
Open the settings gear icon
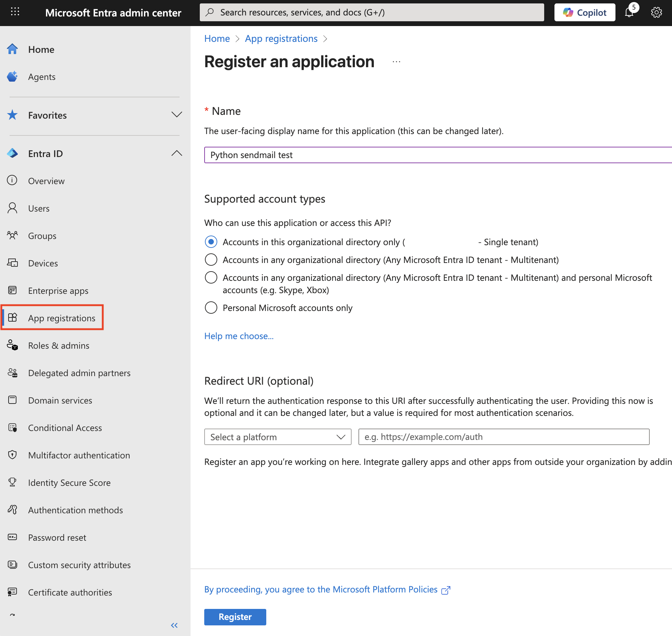point(656,13)
